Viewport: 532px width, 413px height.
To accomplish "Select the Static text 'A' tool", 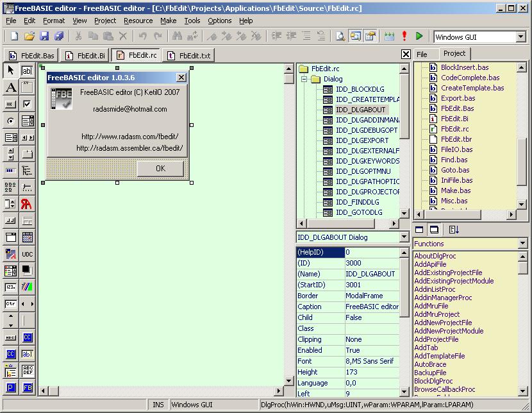I will click(11, 87).
